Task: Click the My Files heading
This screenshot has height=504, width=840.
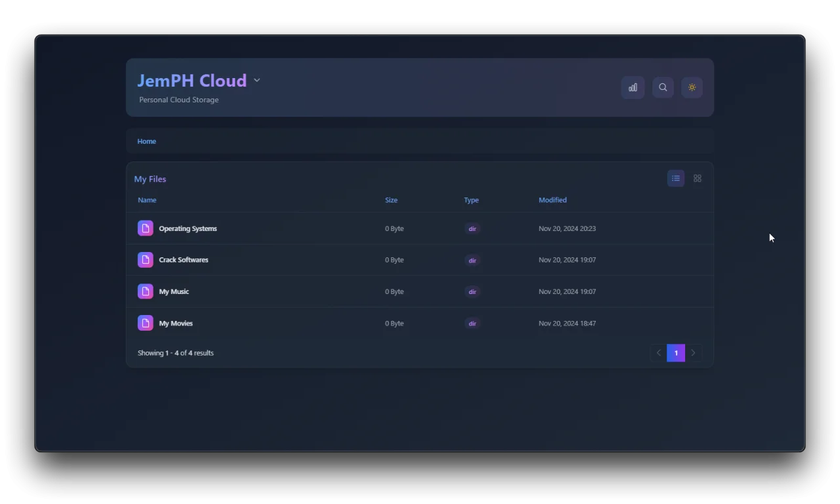Action: click(150, 179)
